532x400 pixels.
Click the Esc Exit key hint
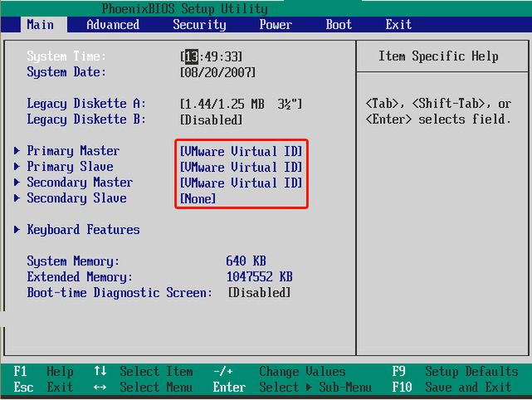pos(43,387)
